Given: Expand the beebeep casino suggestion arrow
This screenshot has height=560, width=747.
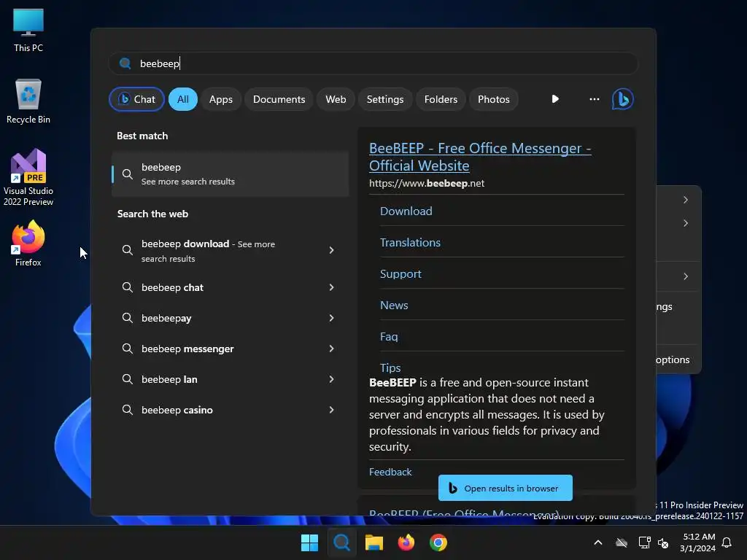Looking at the screenshot, I should 332,410.
